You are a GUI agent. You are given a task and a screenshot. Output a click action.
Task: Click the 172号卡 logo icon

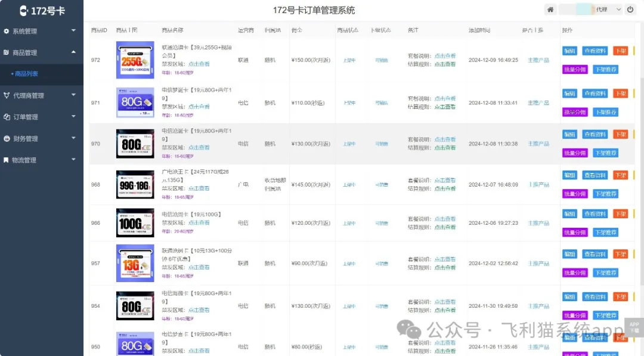(x=24, y=11)
